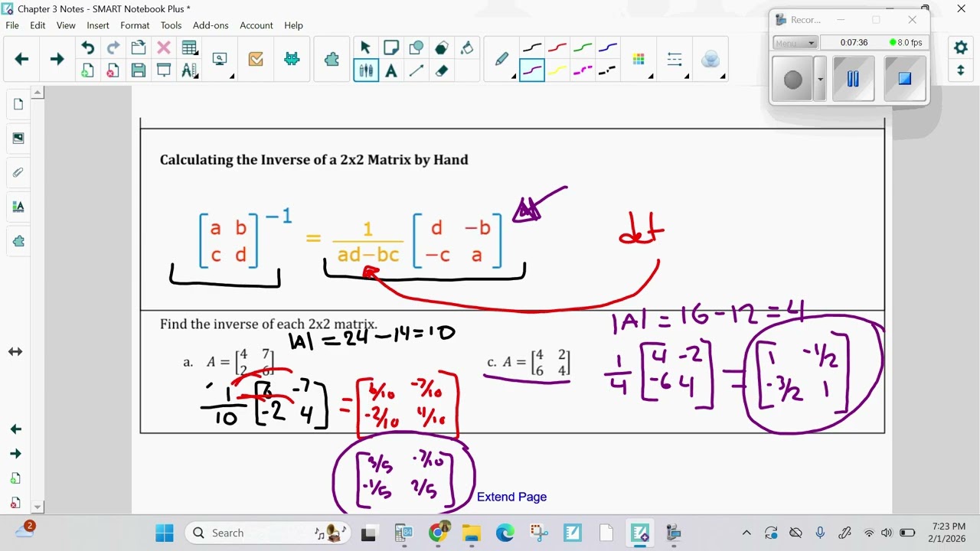The image size is (980, 551).
Task: Delete the current page icon
Action: (113, 71)
